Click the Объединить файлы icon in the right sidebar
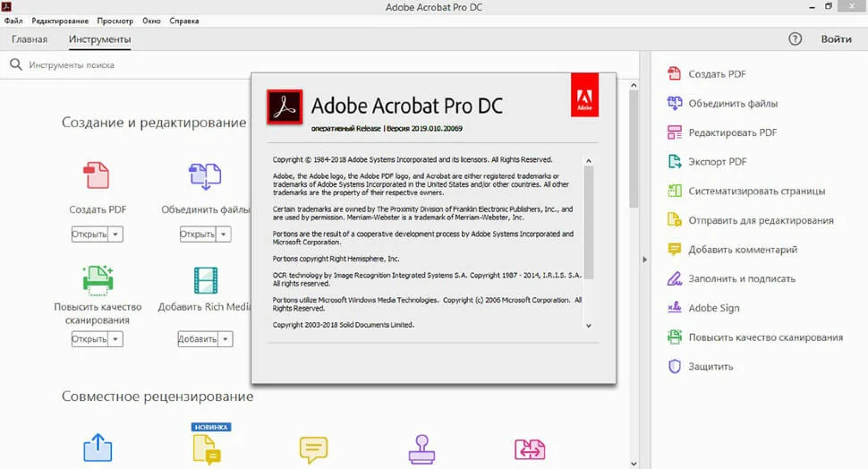The height and width of the screenshot is (469, 868). pos(674,103)
